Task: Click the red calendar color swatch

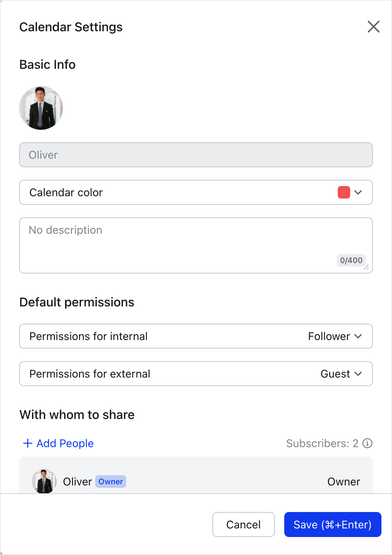Action: point(344,192)
